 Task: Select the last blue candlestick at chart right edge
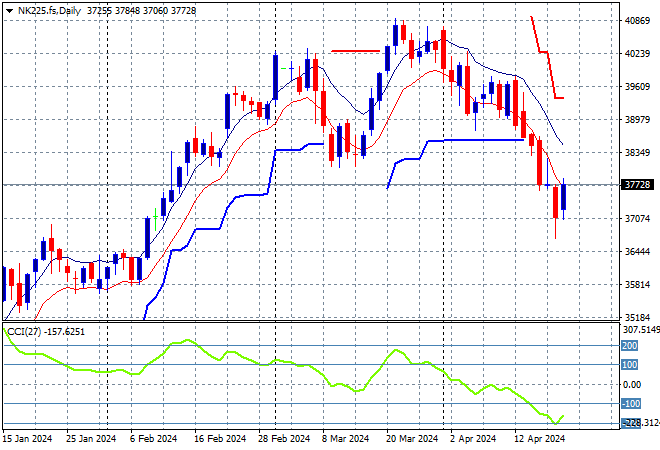[563, 197]
